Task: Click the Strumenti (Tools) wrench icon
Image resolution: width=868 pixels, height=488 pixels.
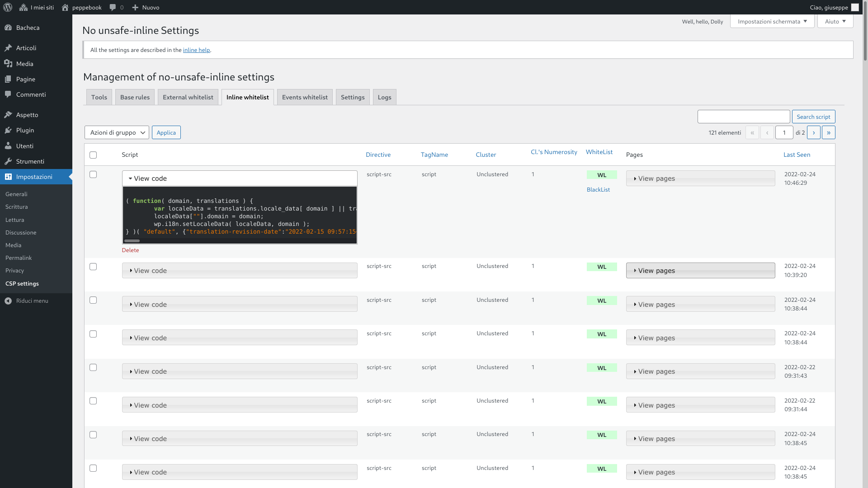Action: click(8, 161)
